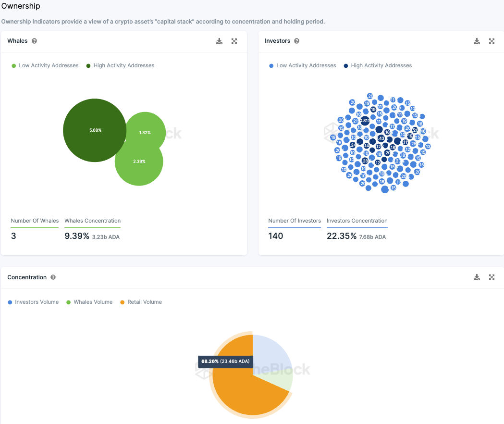
Task: Toggle Low Activity Addresses in Whales legend
Action: tap(45, 66)
